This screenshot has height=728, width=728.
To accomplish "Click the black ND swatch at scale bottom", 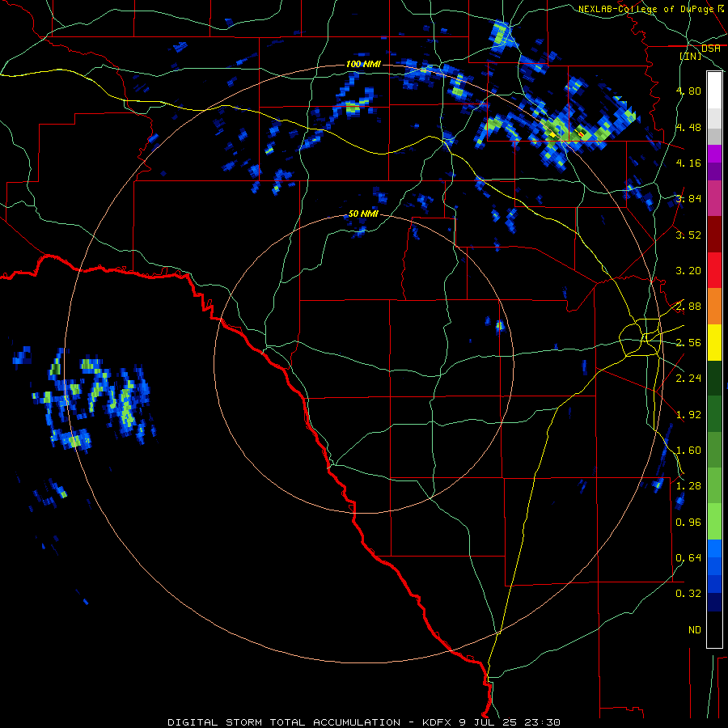I will (x=714, y=629).
